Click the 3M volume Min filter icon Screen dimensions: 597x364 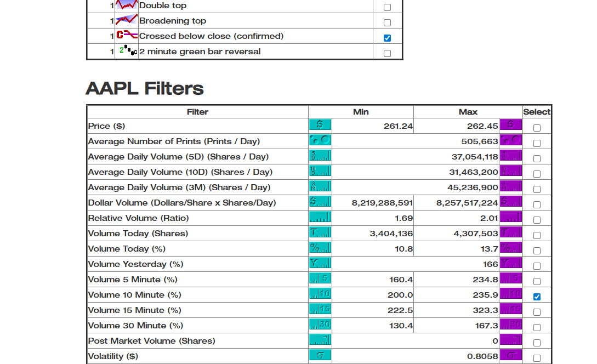tap(320, 187)
